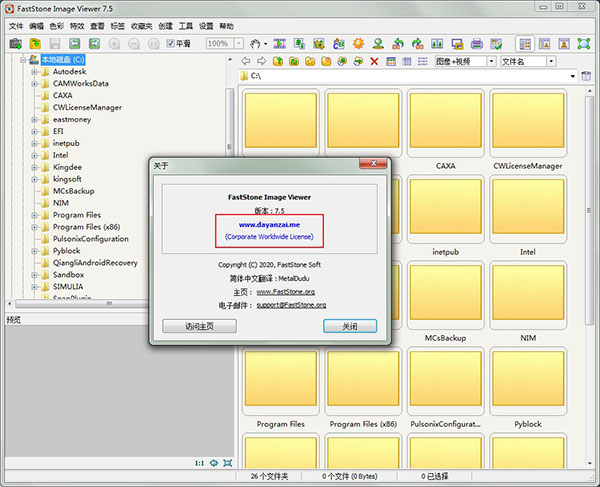Expand the eastmoney folder node
The height and width of the screenshot is (487, 600).
click(x=34, y=119)
